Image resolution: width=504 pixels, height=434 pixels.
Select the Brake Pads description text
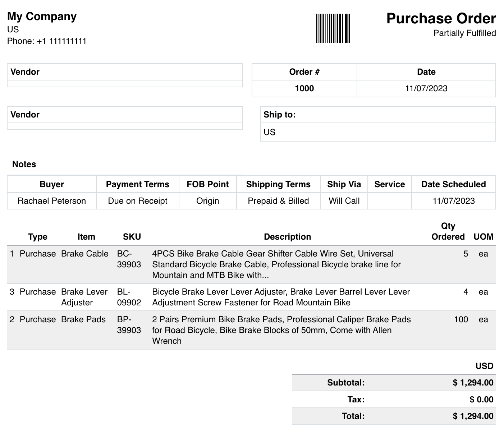tap(281, 330)
